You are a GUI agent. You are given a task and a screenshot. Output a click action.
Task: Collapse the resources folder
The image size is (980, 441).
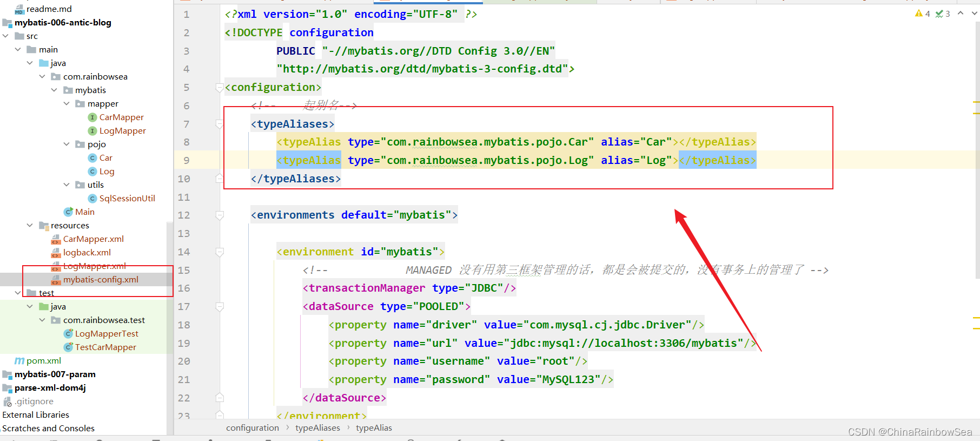30,226
